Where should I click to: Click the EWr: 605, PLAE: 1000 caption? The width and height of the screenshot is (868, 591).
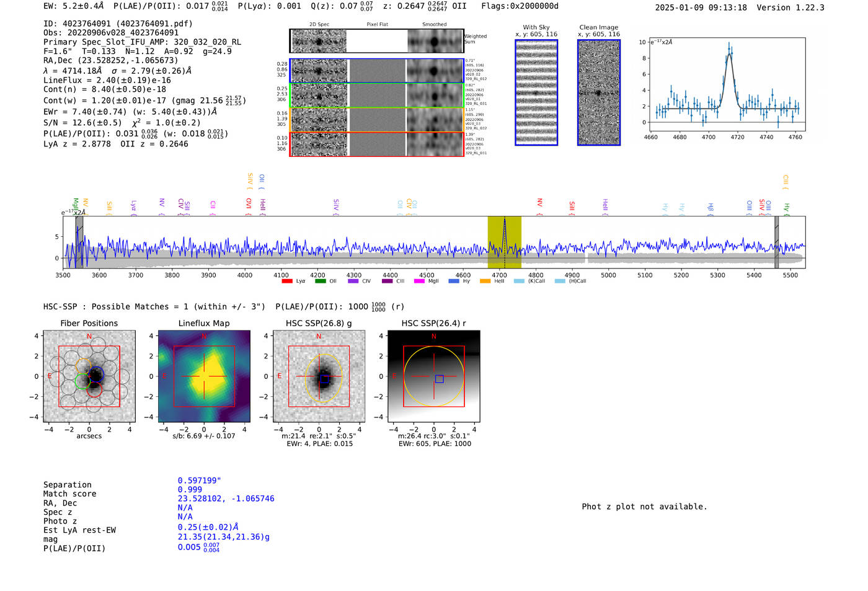(435, 443)
